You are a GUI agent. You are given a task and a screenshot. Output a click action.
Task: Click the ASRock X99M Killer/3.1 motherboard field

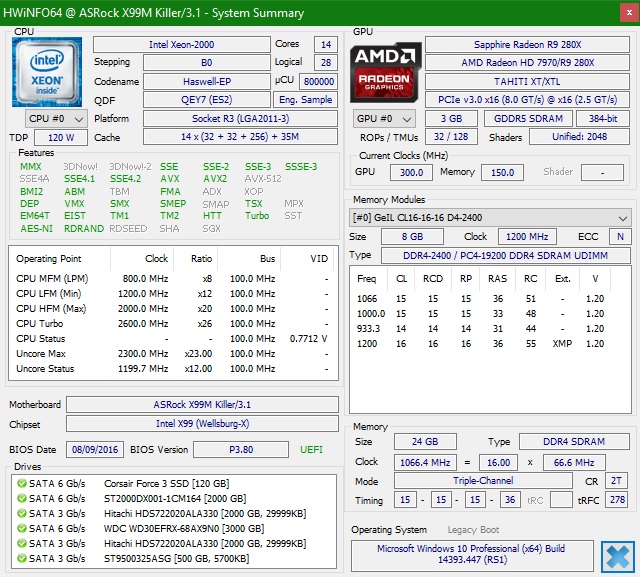click(x=202, y=404)
